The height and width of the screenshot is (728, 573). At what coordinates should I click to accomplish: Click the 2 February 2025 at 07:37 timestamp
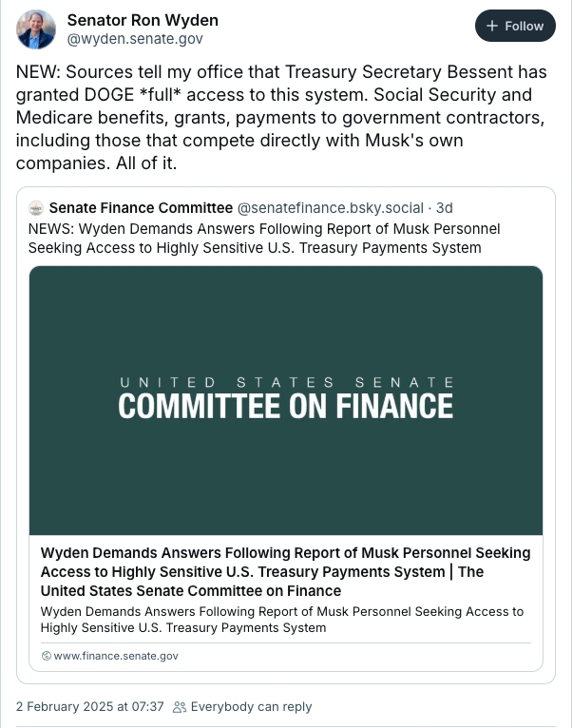[x=90, y=707]
